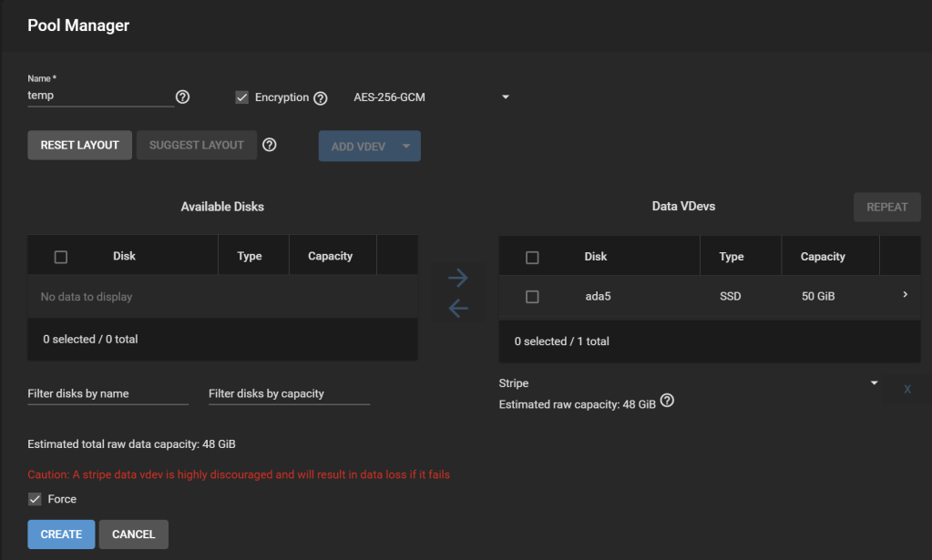Toggle select-all in Available Disks header
This screenshot has width=932, height=560.
click(61, 257)
